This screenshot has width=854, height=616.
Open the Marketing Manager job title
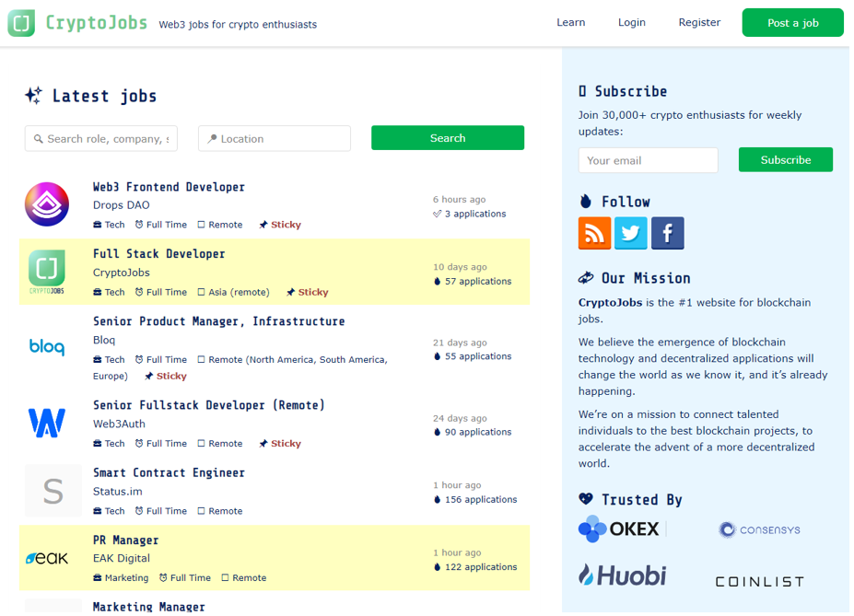pyautogui.click(x=148, y=606)
